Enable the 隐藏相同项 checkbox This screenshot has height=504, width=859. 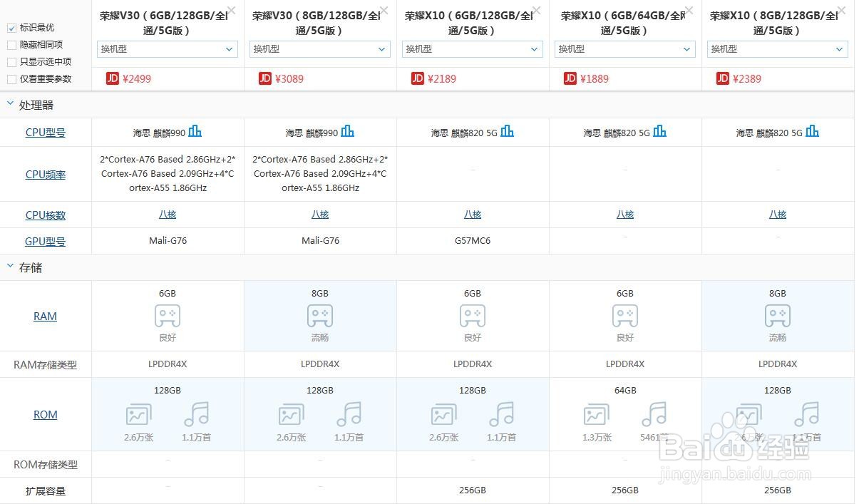click(x=11, y=45)
